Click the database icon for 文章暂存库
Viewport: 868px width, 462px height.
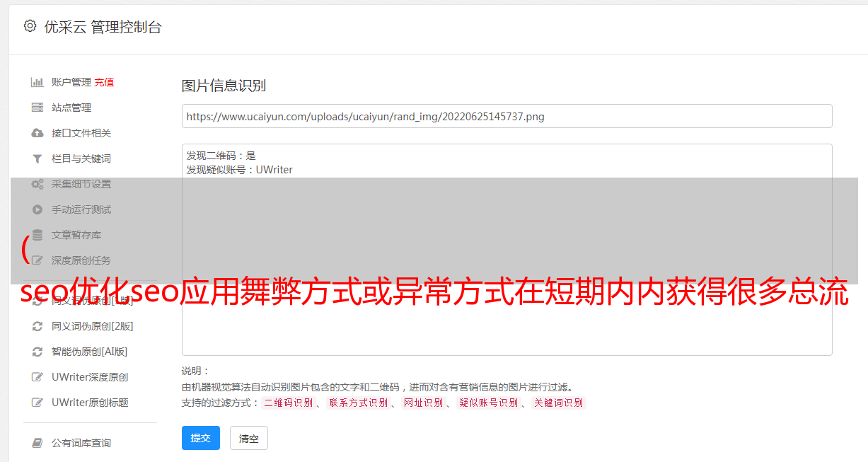37,235
